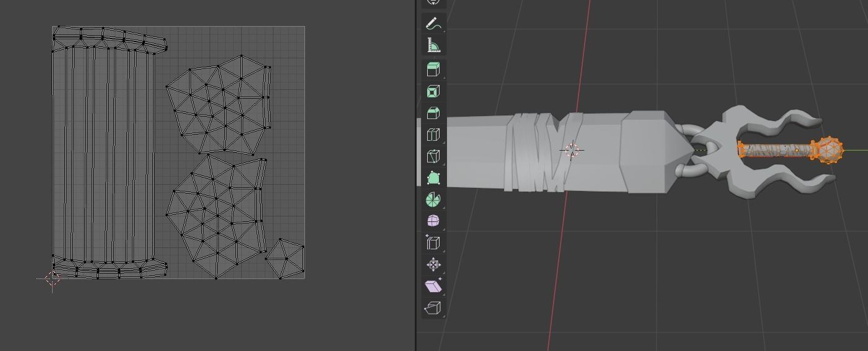Choose the Bevel tool
868x351 pixels.
point(433,113)
